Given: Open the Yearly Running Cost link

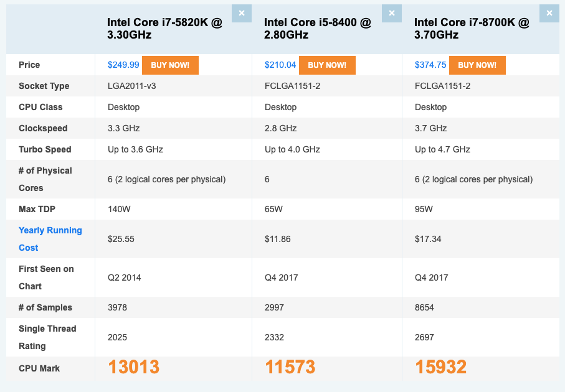Looking at the screenshot, I should pos(50,239).
